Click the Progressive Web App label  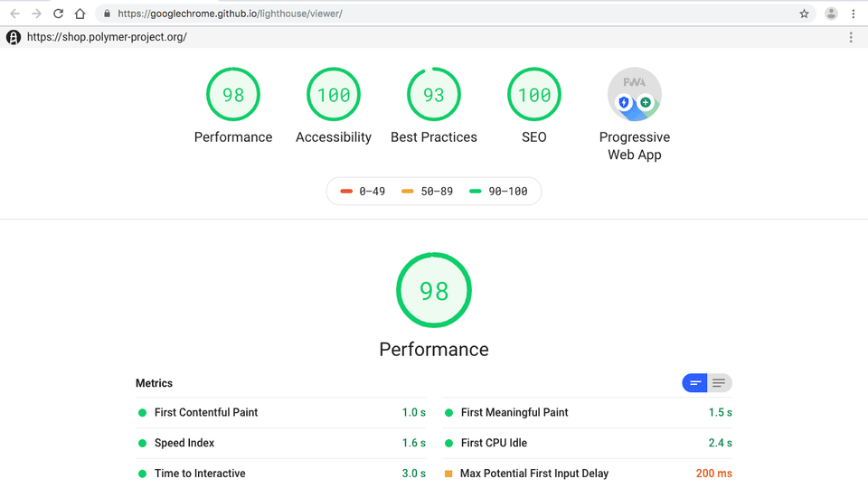(635, 146)
